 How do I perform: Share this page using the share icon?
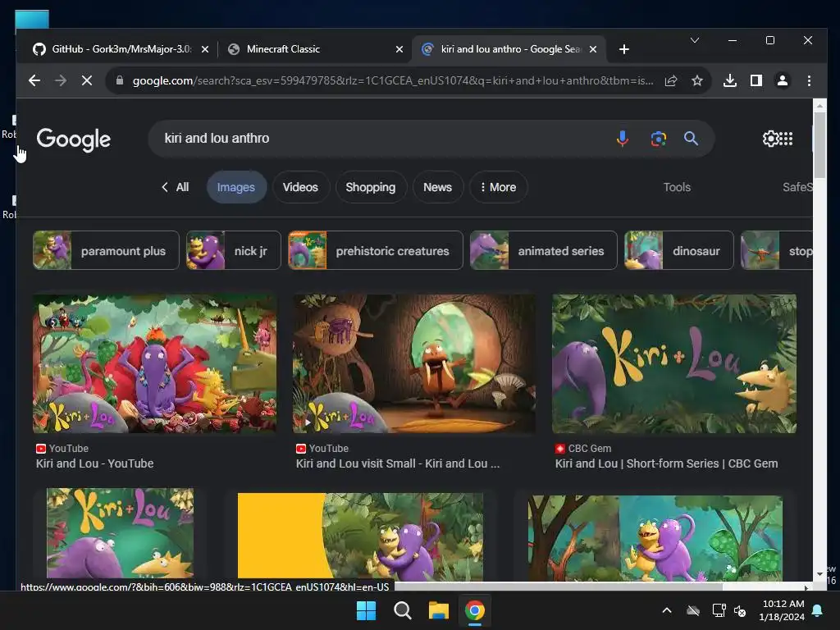click(x=671, y=80)
